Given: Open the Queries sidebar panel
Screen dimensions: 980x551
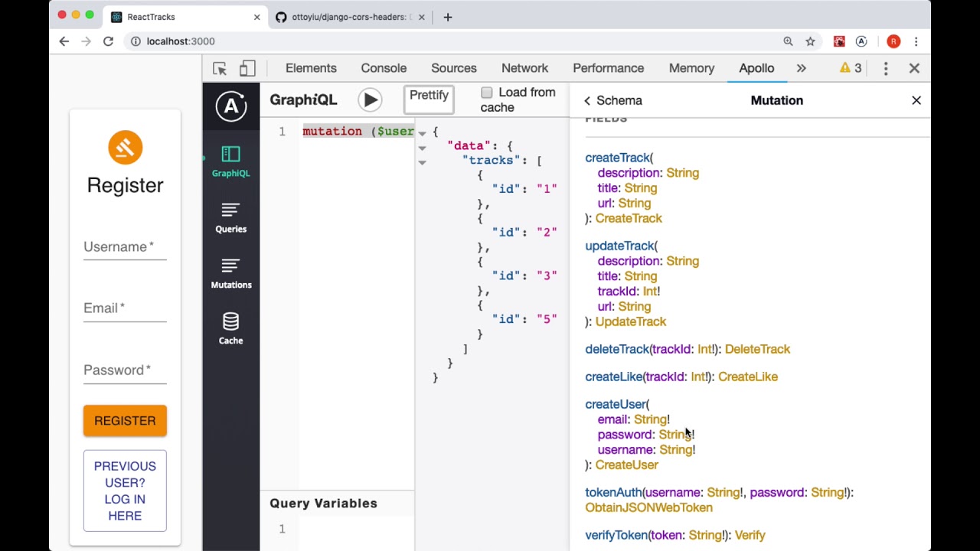Looking at the screenshot, I should pos(230,217).
